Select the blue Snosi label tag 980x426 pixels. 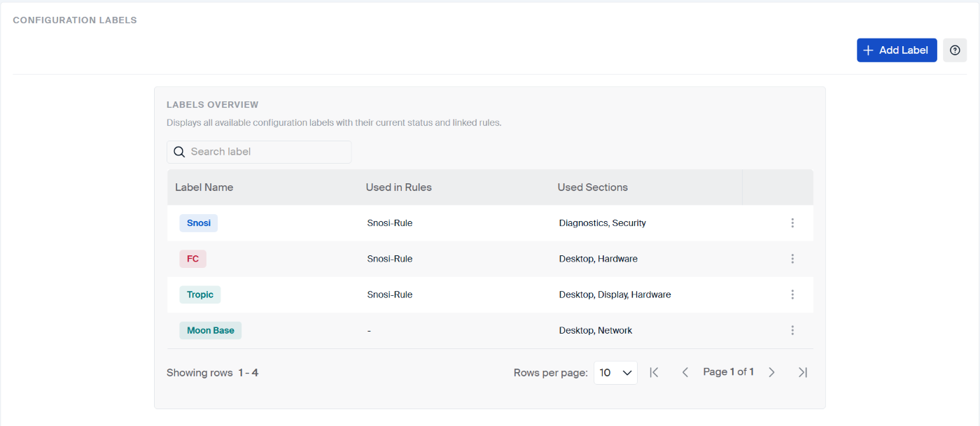pos(199,223)
